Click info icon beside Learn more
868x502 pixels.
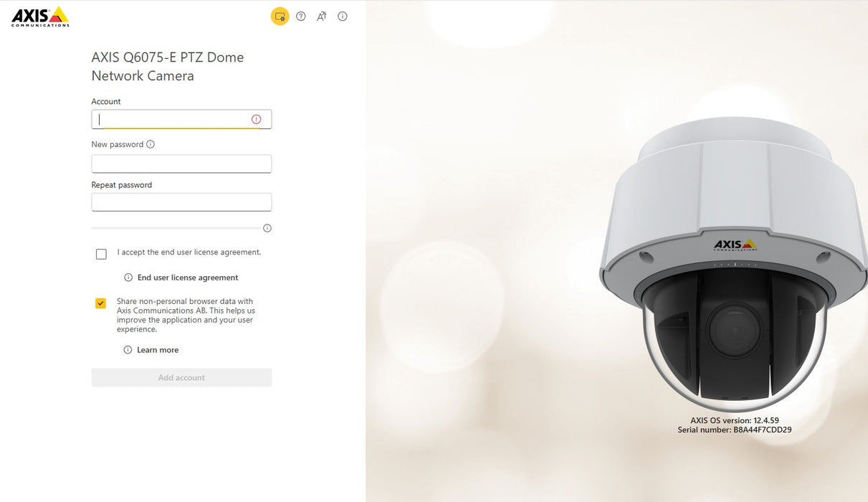tap(128, 350)
